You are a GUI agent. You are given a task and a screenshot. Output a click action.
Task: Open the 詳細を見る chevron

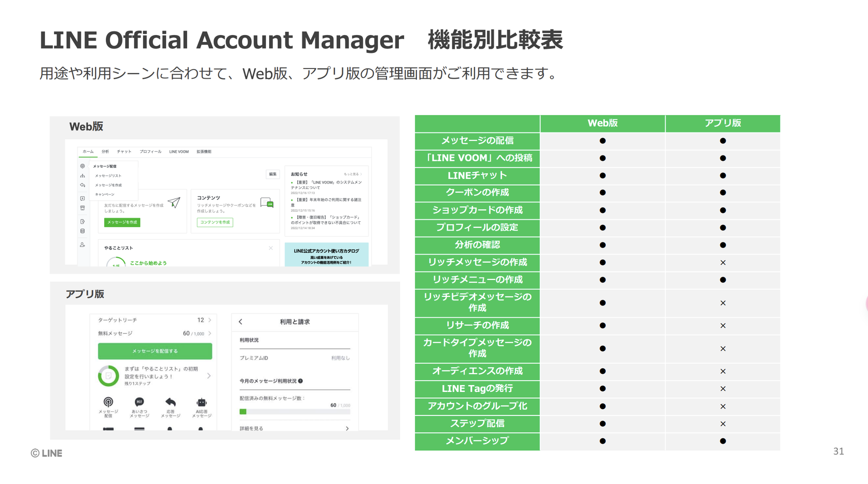tap(347, 428)
